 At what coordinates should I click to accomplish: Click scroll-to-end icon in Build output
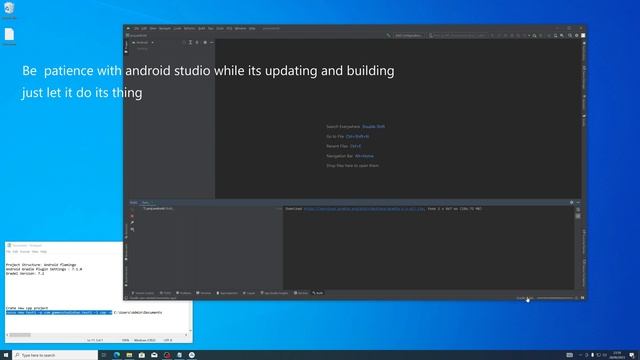click(578, 216)
